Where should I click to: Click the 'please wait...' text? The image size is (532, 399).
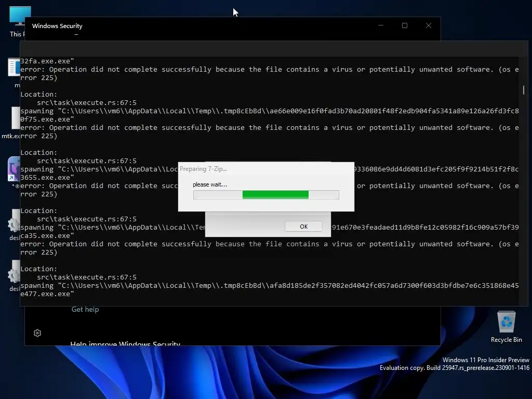210,184
